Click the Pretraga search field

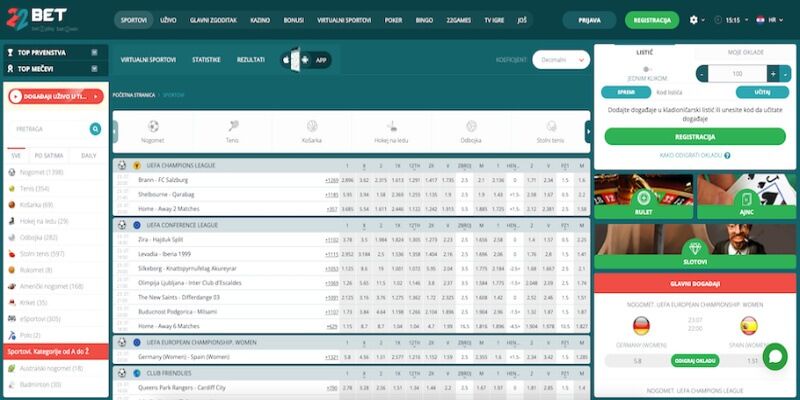49,129
